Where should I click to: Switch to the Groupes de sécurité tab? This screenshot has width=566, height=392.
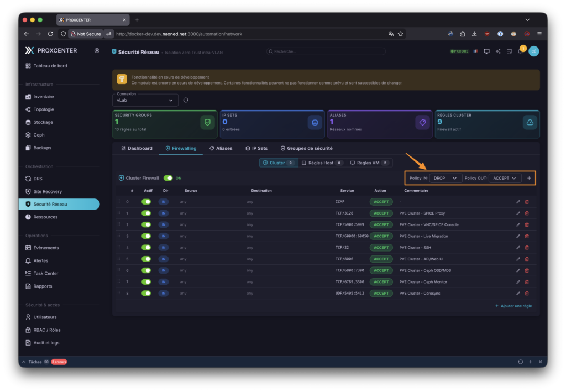click(x=306, y=148)
